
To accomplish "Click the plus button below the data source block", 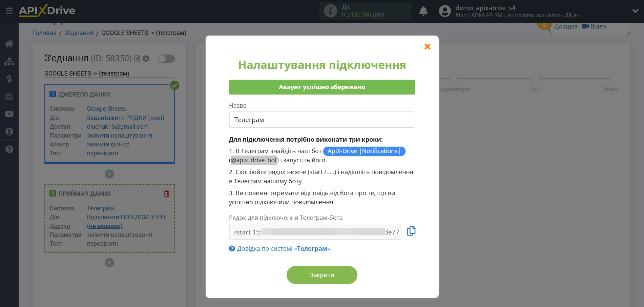I will pos(109,174).
